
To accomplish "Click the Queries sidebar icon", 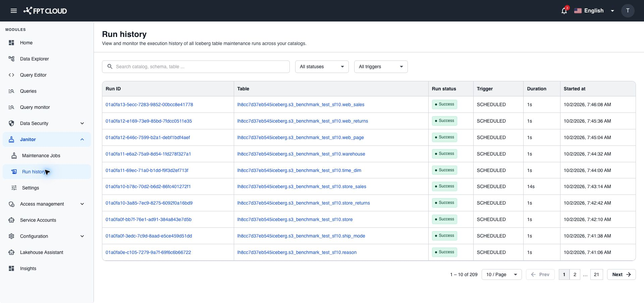I will pos(11,91).
